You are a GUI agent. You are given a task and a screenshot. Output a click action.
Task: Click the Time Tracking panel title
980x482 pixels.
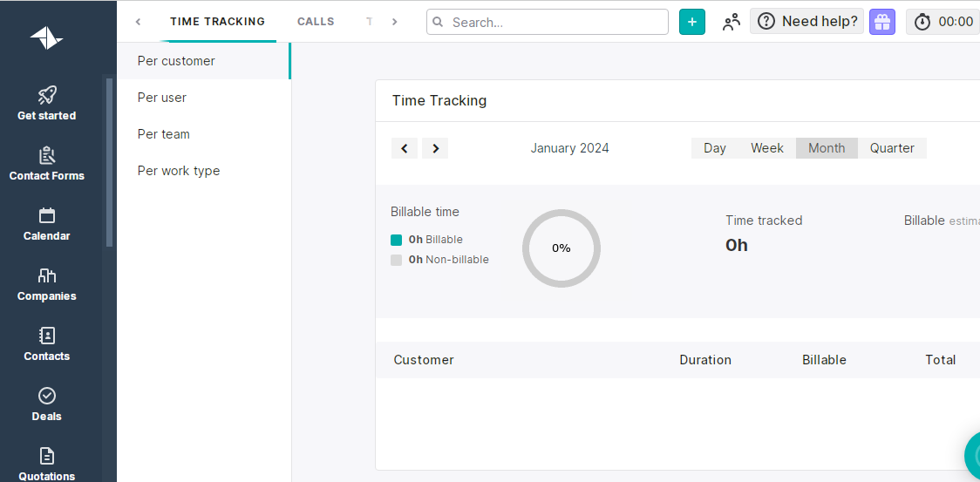point(439,100)
